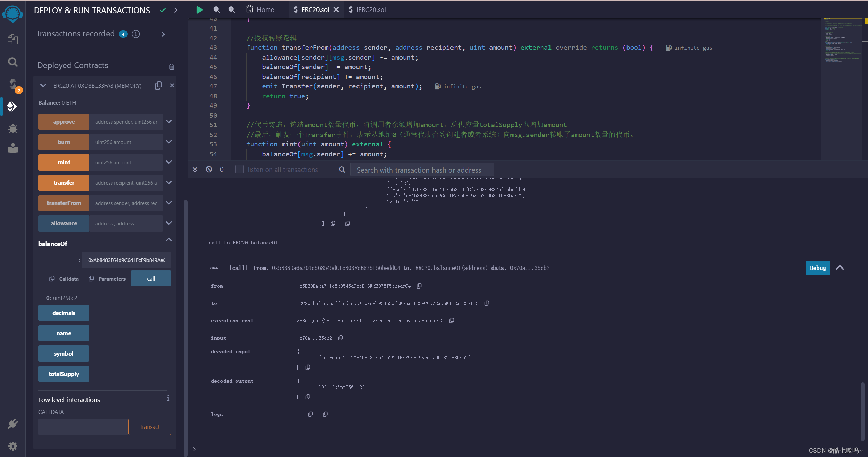Select the Deploy & run transactions icon
Viewport: 868px width, 457px height.
pos(12,106)
